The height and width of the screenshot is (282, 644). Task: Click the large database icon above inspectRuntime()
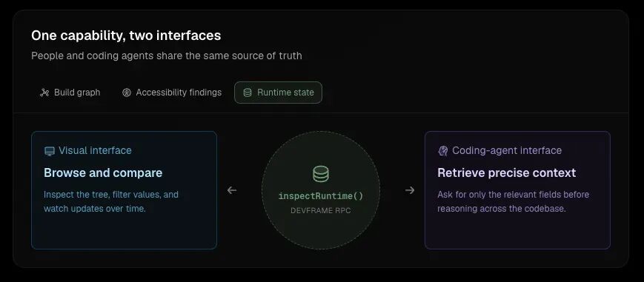[321, 174]
